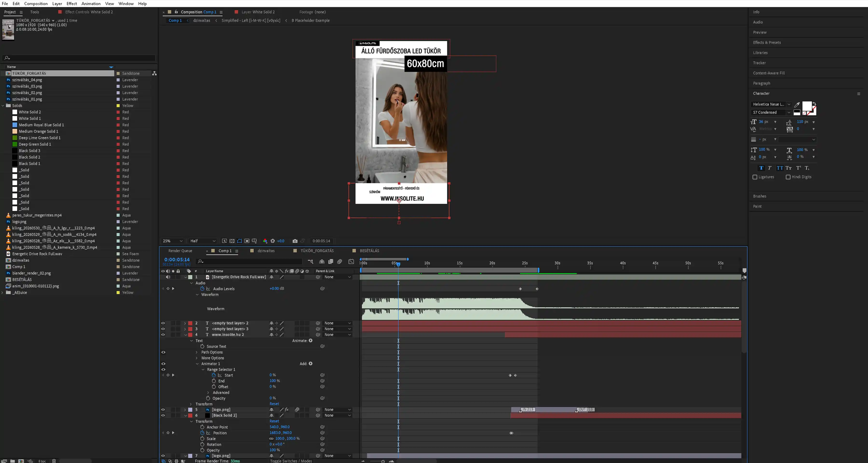Open the Helvetica Neue font family dropdown
The image size is (868, 463).
[x=771, y=104]
